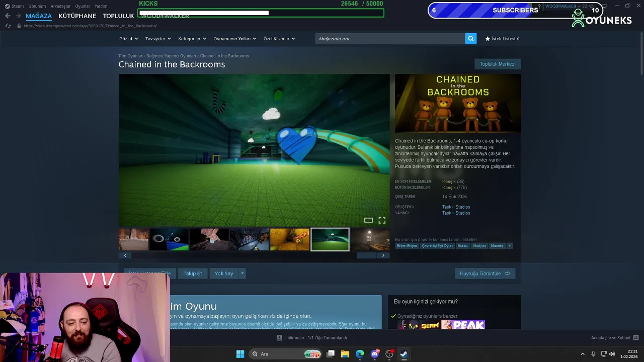
Task: Expand the Özel Kısımlar dropdown
Action: tap(279, 39)
